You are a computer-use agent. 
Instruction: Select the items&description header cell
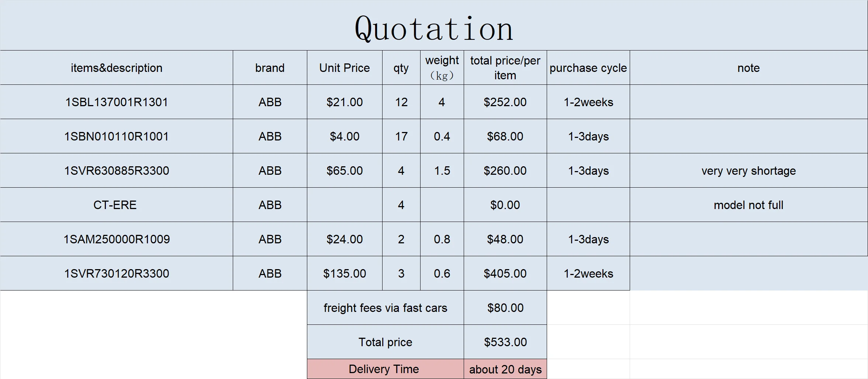point(117,68)
